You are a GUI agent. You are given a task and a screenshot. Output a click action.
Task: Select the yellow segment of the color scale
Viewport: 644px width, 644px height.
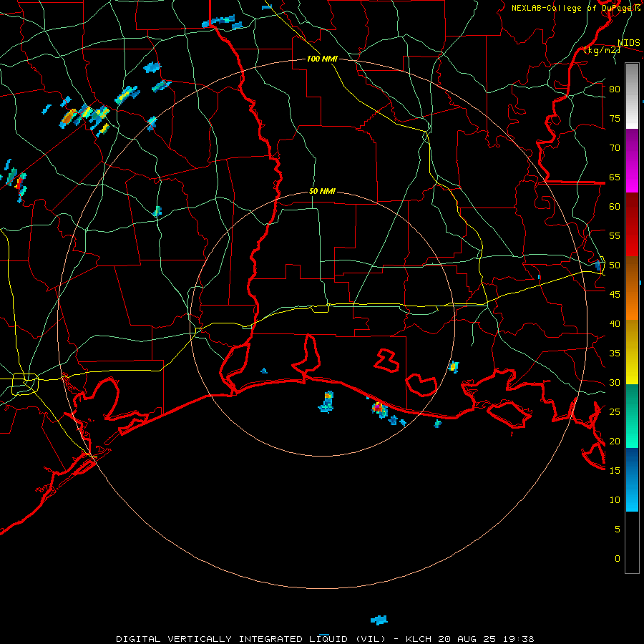[x=632, y=352]
